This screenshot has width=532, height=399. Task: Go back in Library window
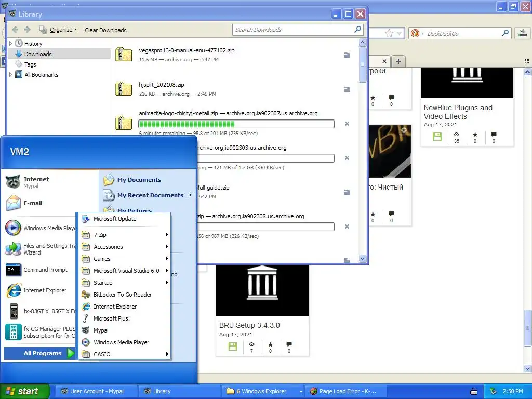15,30
